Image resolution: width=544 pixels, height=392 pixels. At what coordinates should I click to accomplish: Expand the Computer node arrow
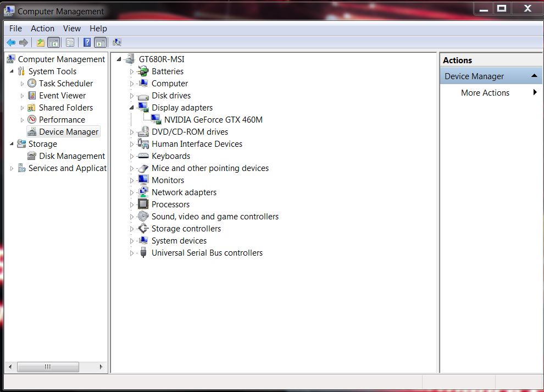tap(131, 84)
